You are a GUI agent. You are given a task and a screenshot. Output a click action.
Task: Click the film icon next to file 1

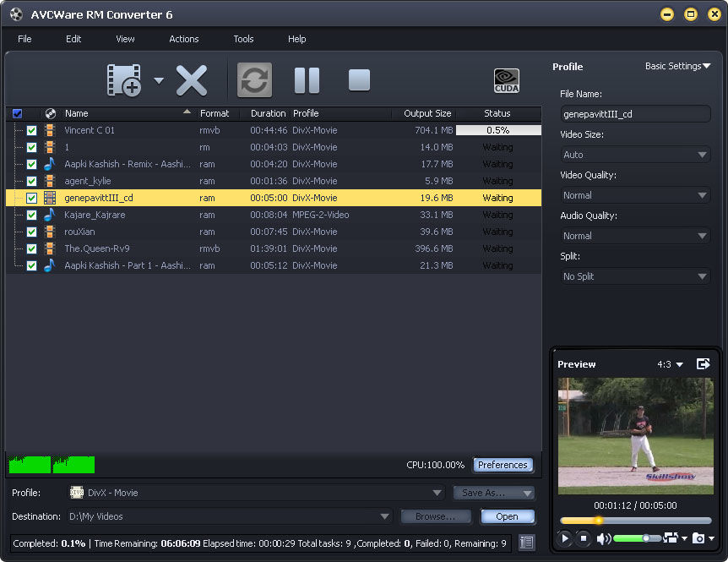pyautogui.click(x=50, y=147)
